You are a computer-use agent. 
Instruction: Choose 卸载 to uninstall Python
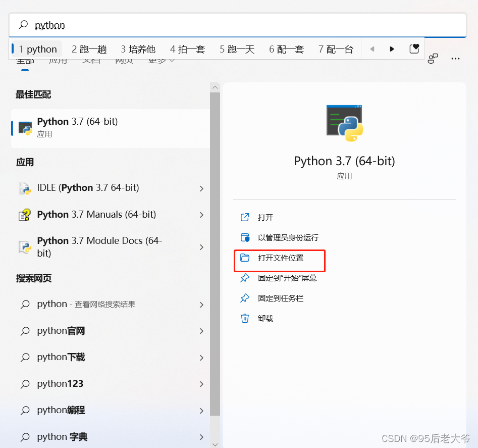pyautogui.click(x=265, y=319)
